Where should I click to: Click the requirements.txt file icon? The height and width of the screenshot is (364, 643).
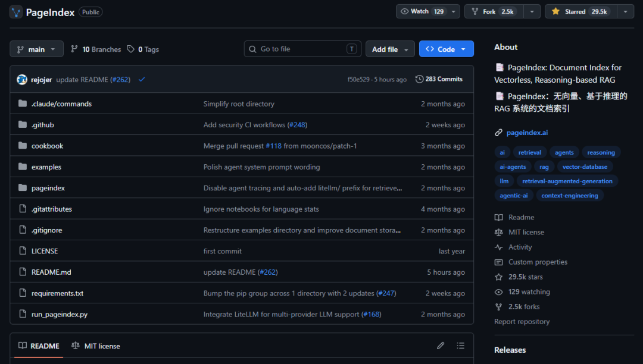point(23,293)
